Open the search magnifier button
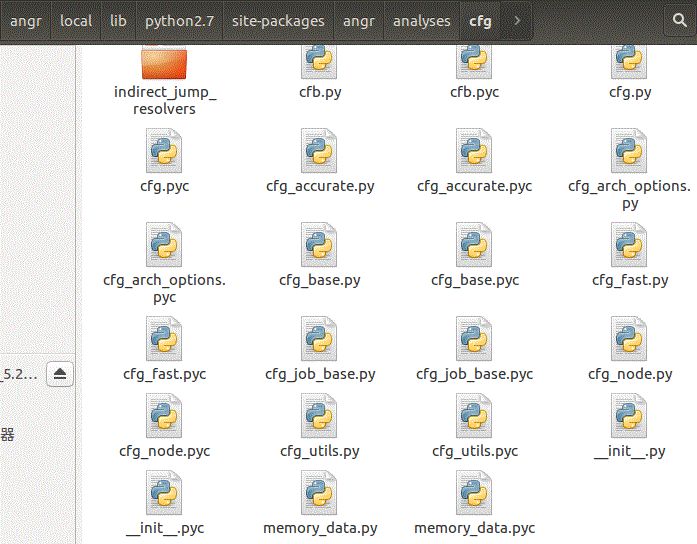697x544 pixels. pyautogui.click(x=679, y=20)
